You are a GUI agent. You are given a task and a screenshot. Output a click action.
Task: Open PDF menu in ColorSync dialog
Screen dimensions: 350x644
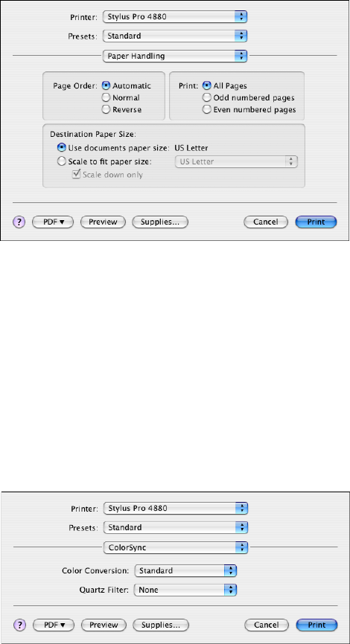[x=54, y=625]
